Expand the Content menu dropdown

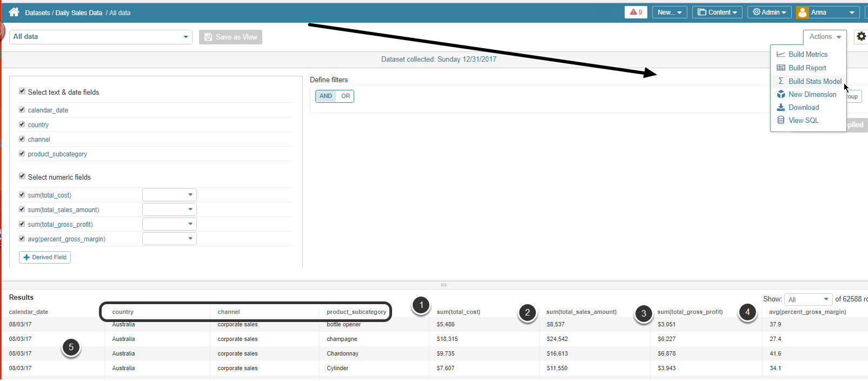click(x=717, y=12)
